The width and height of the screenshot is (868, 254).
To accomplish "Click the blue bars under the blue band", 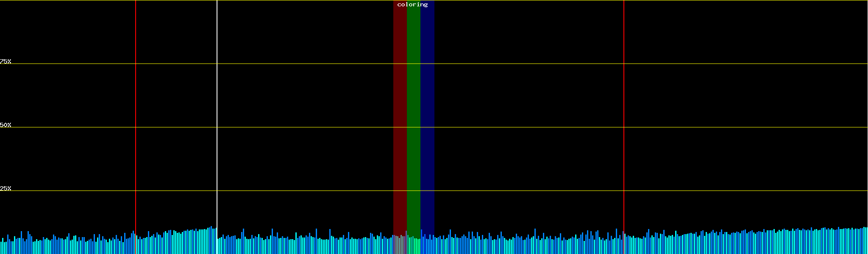I will 427,246.
